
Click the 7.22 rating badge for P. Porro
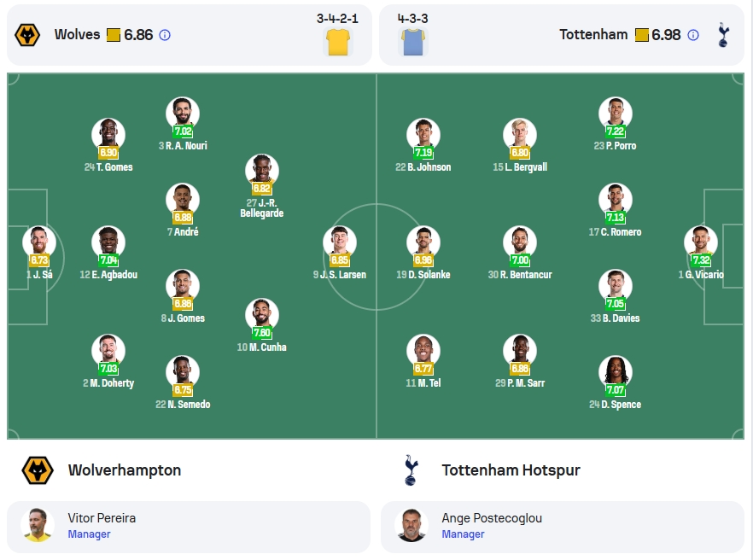click(616, 131)
